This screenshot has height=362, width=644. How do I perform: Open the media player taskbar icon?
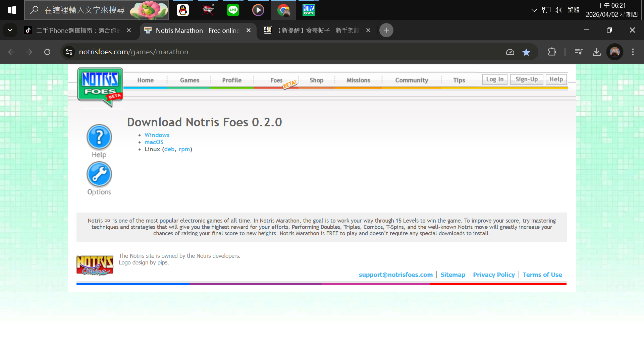tap(258, 10)
